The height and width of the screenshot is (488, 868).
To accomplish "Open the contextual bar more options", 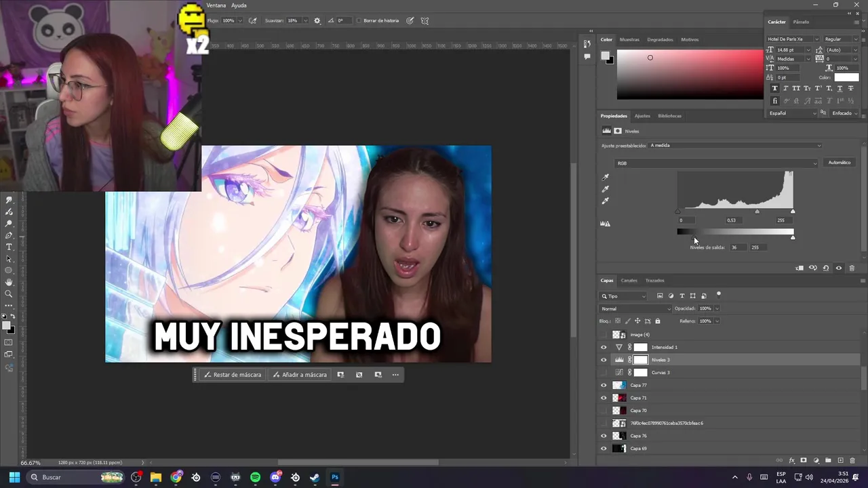I will point(395,375).
